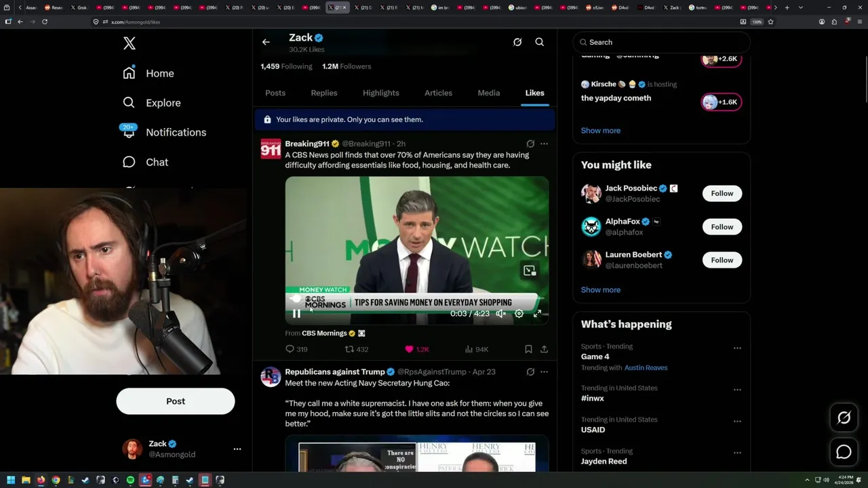Open 1.2M Followers list
868x488 pixels.
tap(347, 66)
